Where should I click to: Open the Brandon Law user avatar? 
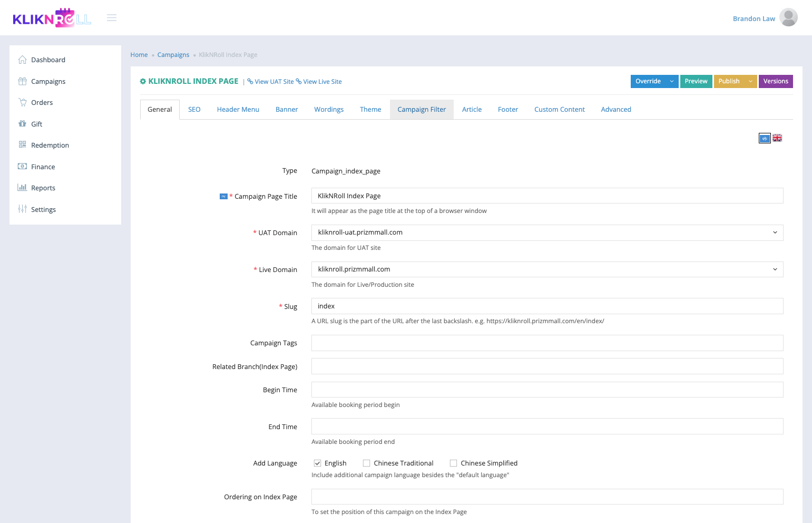[788, 17]
